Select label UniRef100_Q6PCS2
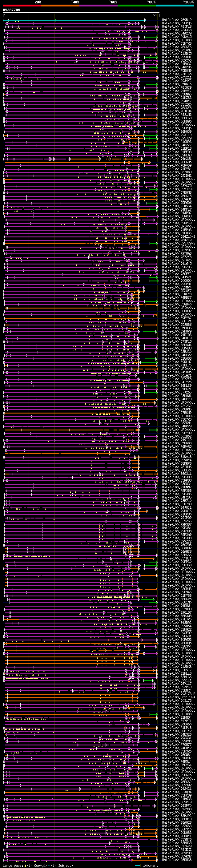This screenshot has height=868, width=197. coord(177,782)
